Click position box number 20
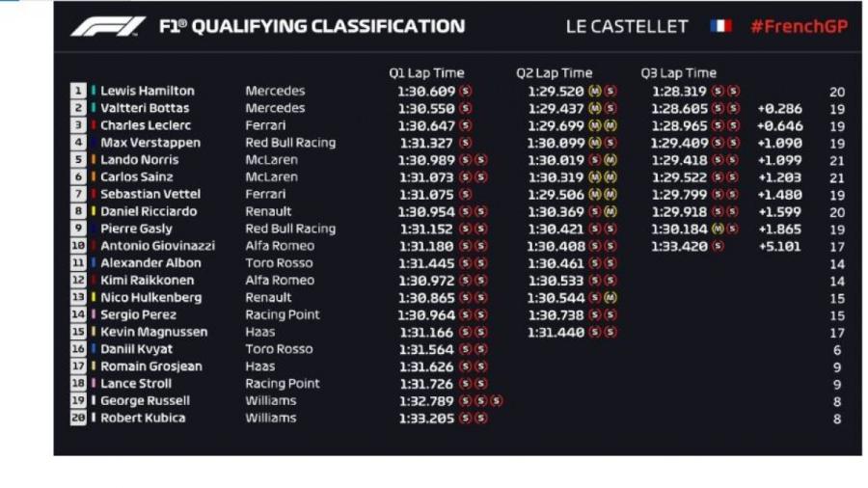868x488 pixels. point(78,418)
